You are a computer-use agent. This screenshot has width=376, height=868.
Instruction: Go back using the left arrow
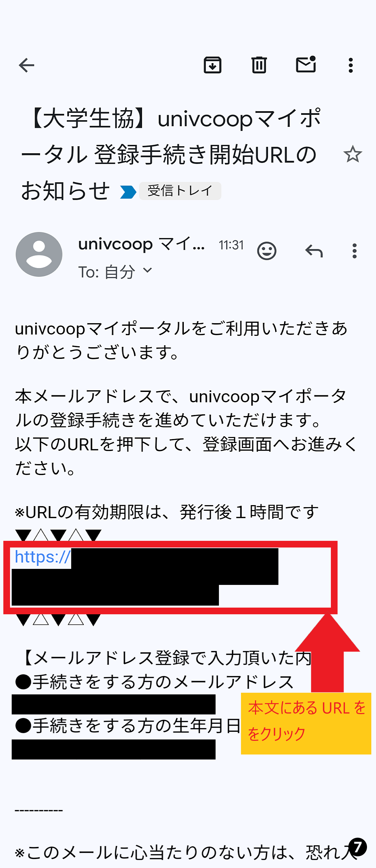coord(26,65)
